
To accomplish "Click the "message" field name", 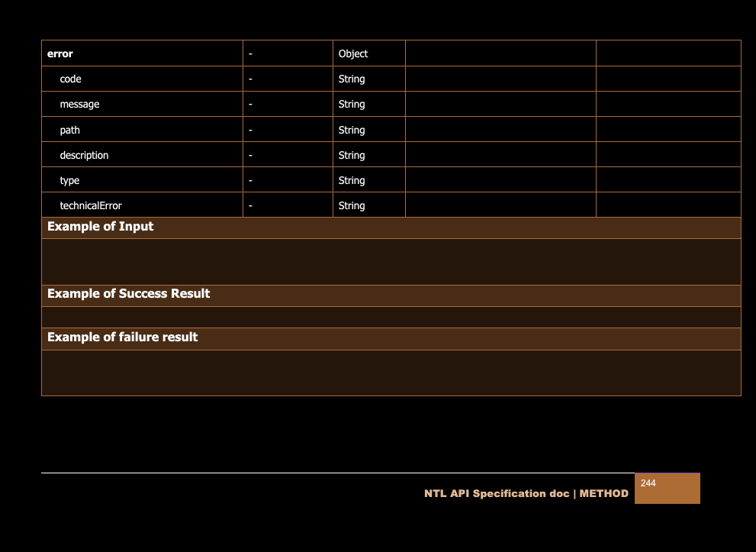I will click(79, 104).
